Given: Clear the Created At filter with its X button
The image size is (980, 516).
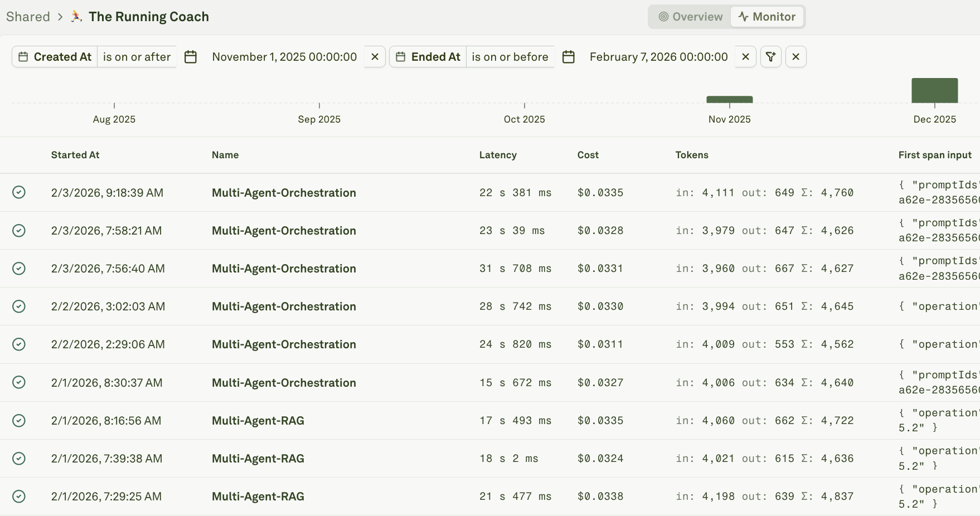Looking at the screenshot, I should 375,56.
